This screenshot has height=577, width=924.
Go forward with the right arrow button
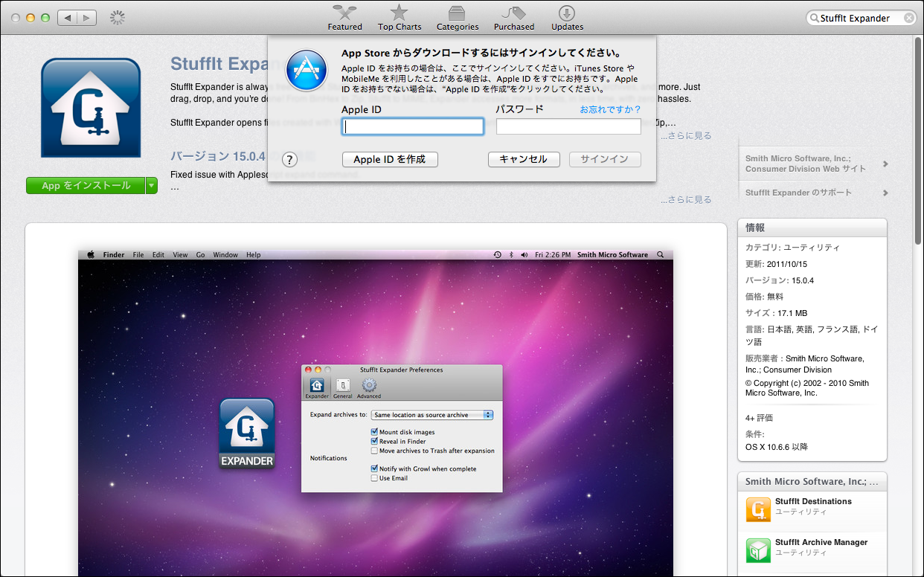coord(87,18)
